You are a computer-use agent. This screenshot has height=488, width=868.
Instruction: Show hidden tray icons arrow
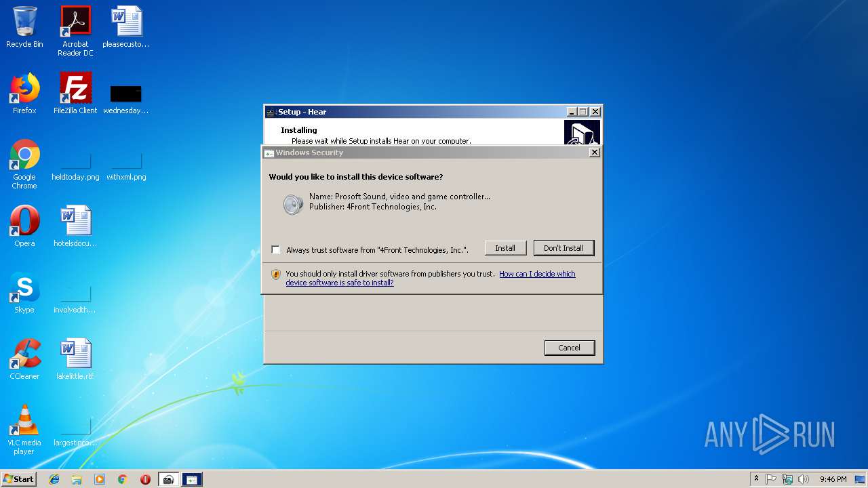click(x=756, y=479)
